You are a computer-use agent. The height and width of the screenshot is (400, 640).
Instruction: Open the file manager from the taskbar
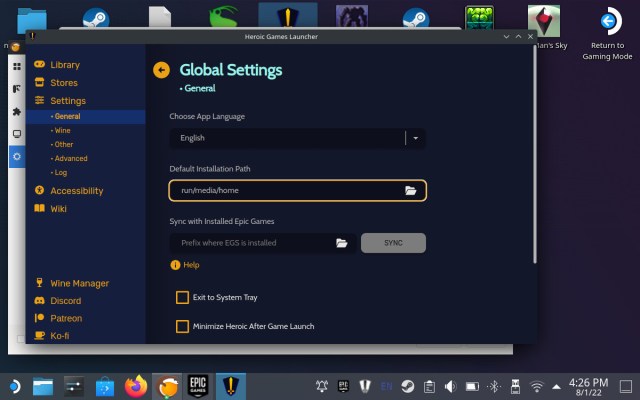[43, 387]
